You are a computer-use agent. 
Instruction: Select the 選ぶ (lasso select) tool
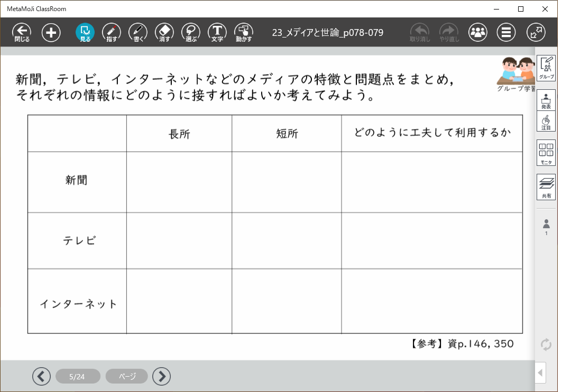click(x=191, y=32)
